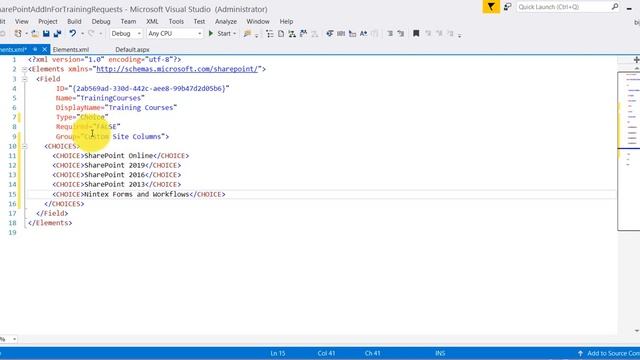
Task: Click the feedback icon beside Quick Launch
Action: 507,7
